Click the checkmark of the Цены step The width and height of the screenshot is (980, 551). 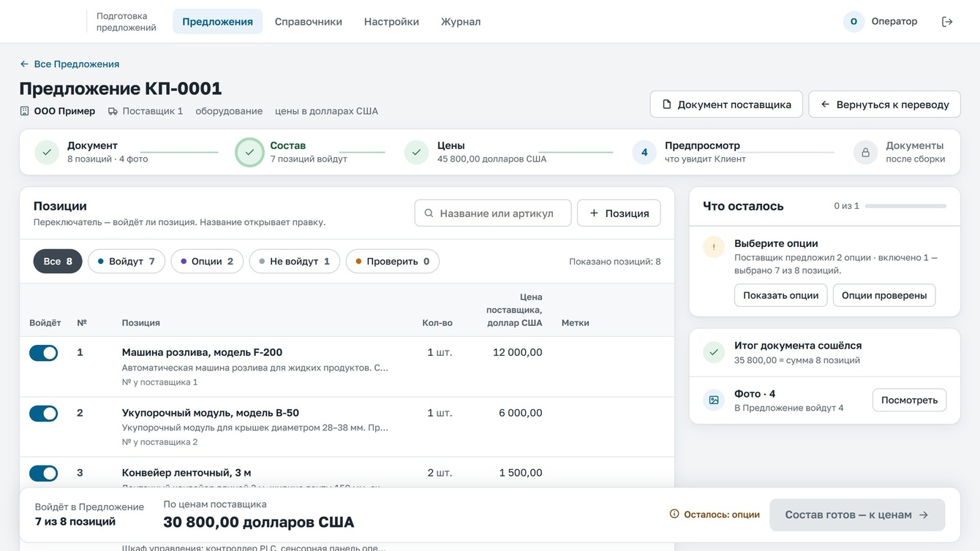point(416,152)
